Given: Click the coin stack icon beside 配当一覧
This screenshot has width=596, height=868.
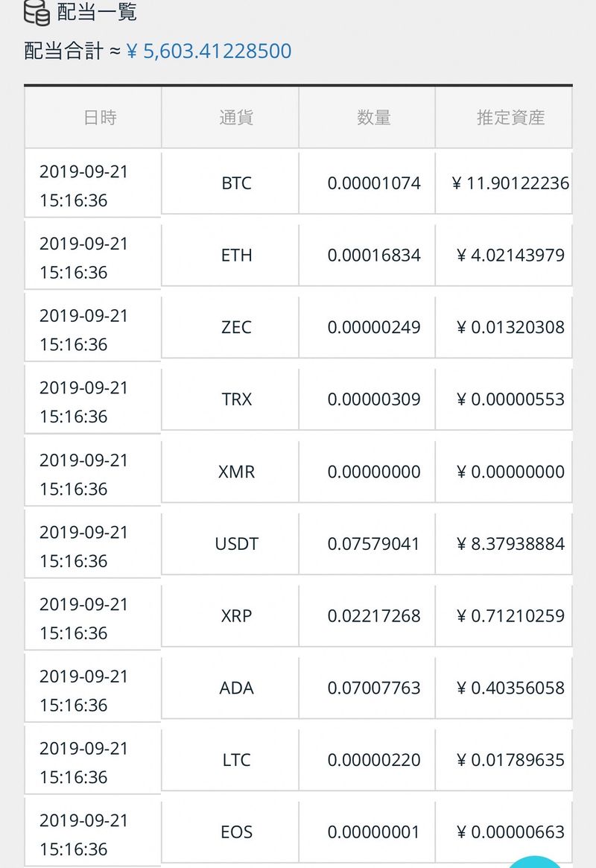Looking at the screenshot, I should tap(37, 10).
